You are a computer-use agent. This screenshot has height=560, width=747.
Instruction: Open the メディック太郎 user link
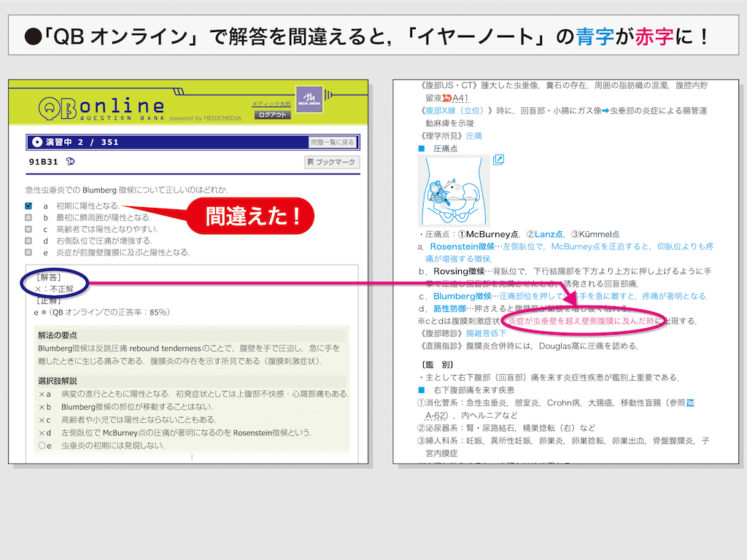click(x=271, y=104)
